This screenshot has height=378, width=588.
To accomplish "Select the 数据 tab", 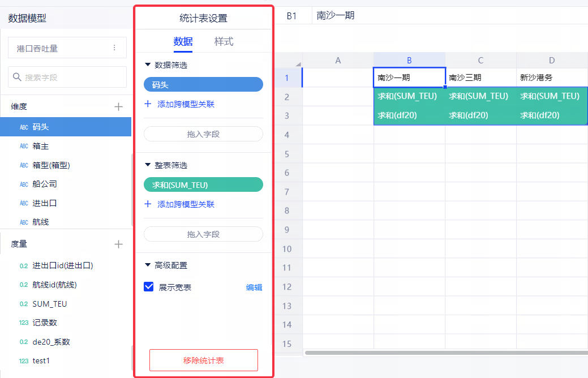I will click(183, 41).
